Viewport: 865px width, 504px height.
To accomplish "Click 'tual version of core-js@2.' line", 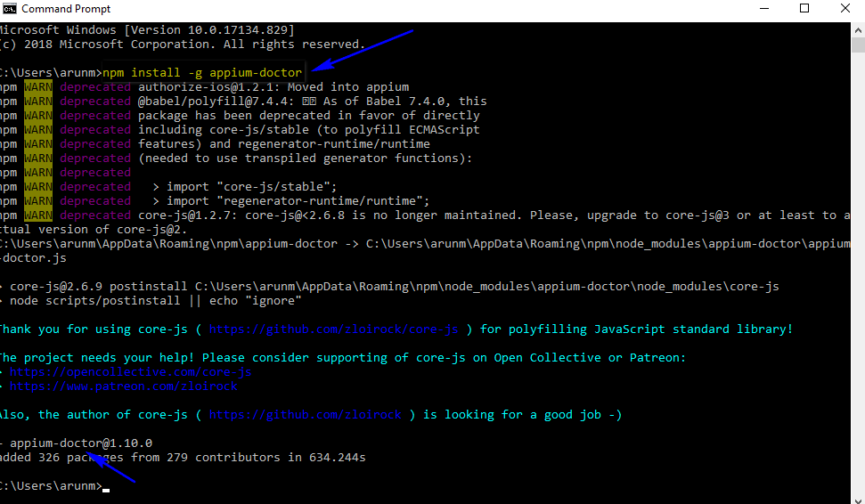I will click(x=94, y=230).
